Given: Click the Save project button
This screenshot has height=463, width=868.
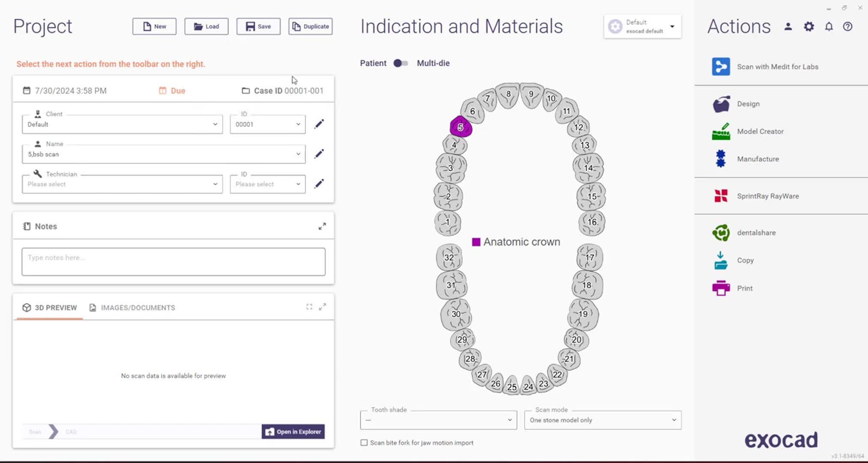Looking at the screenshot, I should (x=258, y=26).
